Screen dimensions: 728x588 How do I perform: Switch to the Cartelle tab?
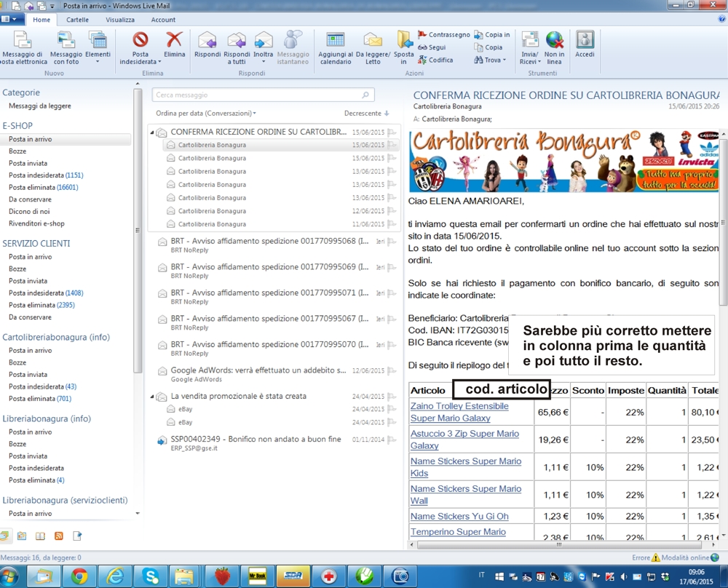point(77,20)
